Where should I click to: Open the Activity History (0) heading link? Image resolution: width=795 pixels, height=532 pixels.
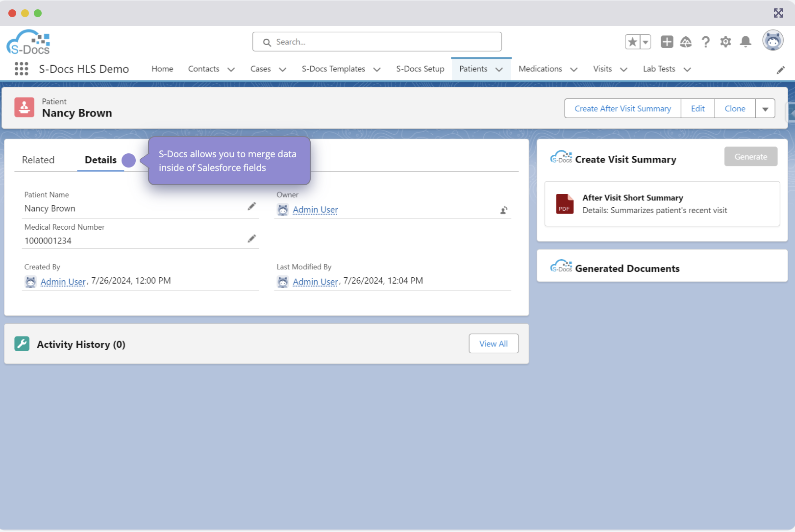click(x=81, y=344)
